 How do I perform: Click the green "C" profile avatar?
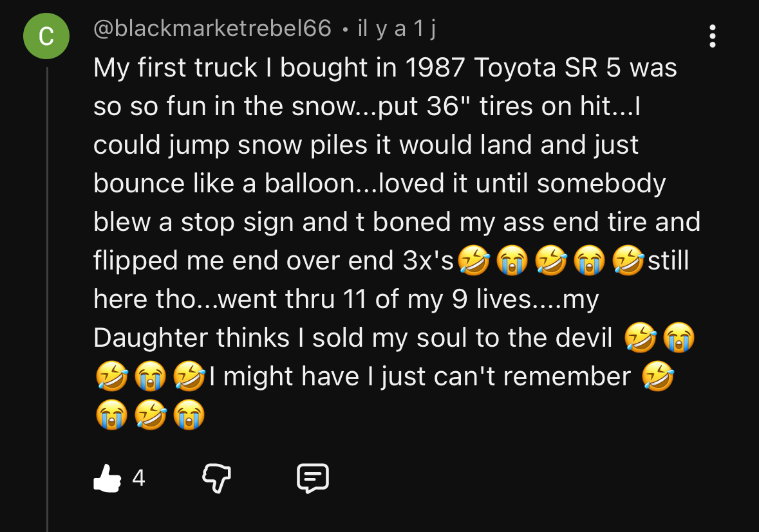point(46,37)
